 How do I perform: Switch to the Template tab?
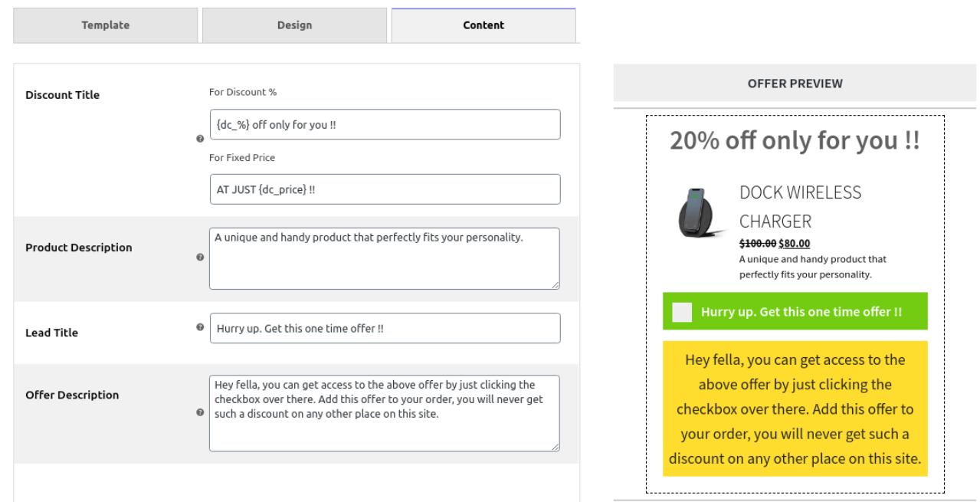point(106,25)
